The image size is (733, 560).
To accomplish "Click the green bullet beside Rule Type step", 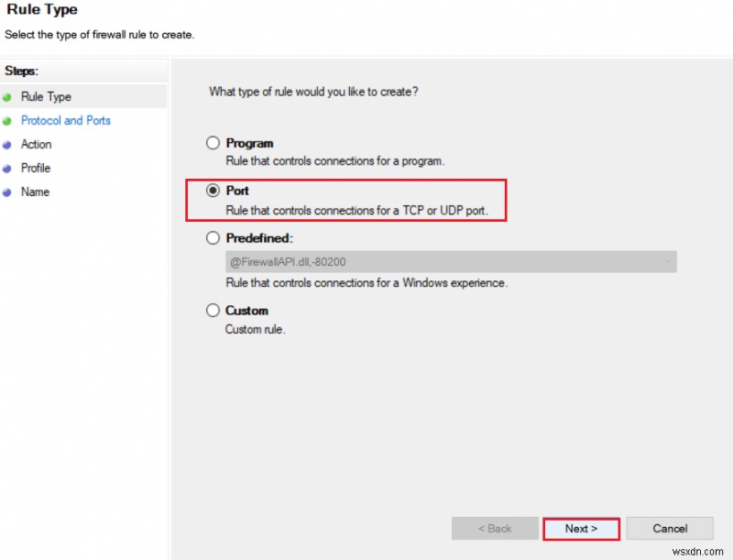I will click(7, 96).
